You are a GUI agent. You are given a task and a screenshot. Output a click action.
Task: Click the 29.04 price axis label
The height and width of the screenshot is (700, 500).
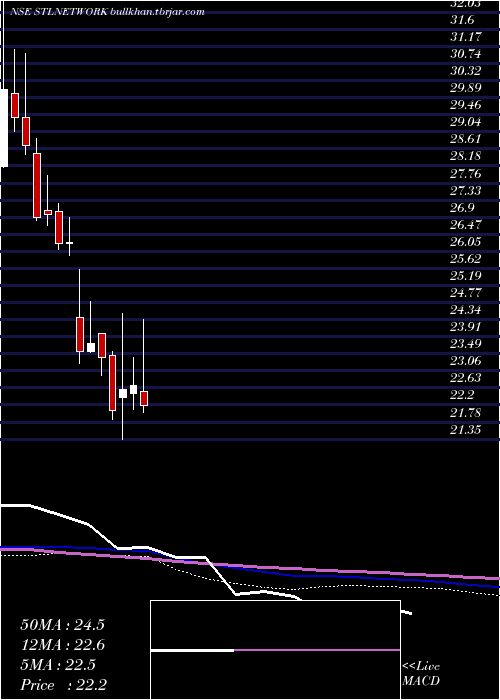point(466,122)
